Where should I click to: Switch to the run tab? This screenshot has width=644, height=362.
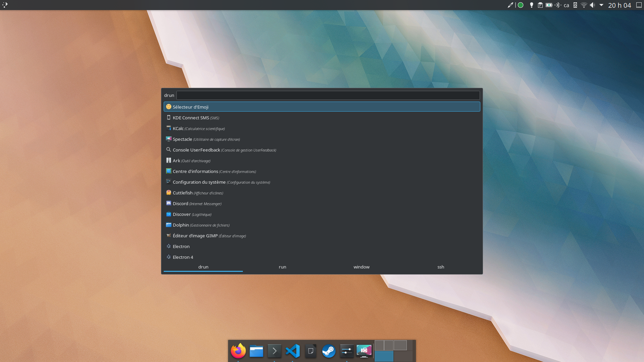[282, 267]
